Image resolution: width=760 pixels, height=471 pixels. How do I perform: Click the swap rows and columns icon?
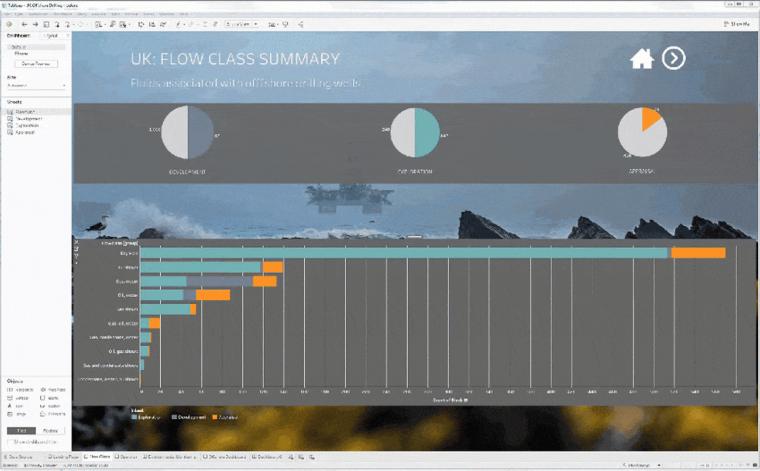tap(141, 24)
